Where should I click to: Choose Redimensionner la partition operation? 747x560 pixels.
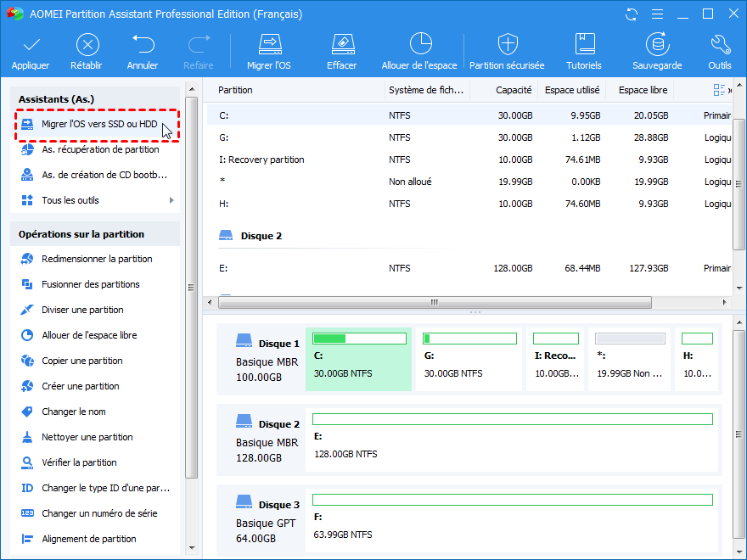[97, 259]
